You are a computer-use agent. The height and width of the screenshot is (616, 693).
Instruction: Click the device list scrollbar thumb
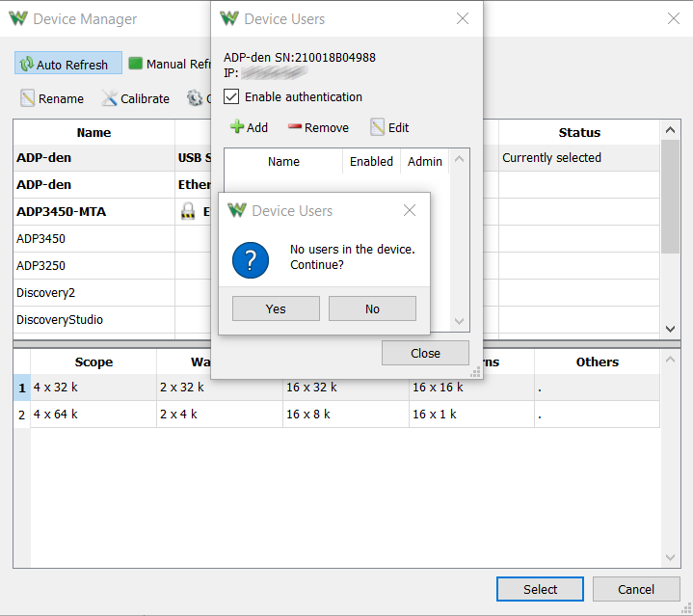point(670,197)
